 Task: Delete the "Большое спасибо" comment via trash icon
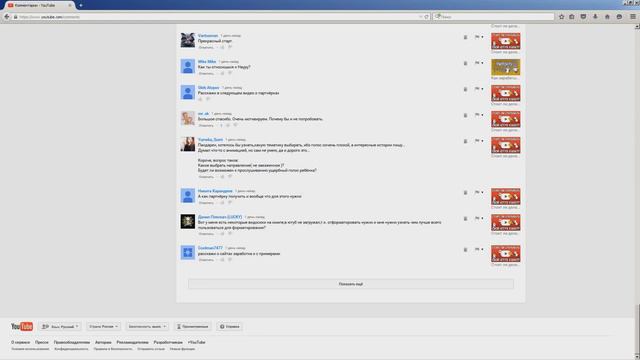[x=465, y=115]
